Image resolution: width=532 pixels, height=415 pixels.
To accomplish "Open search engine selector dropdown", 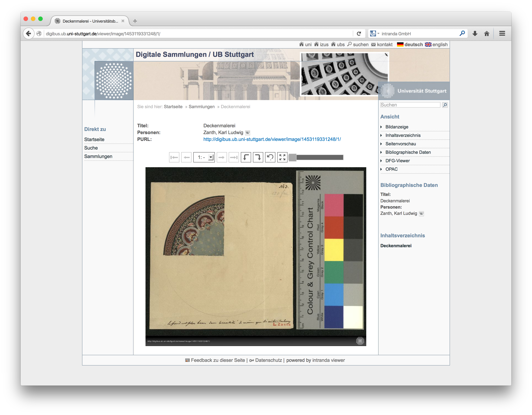I will pyautogui.click(x=375, y=34).
